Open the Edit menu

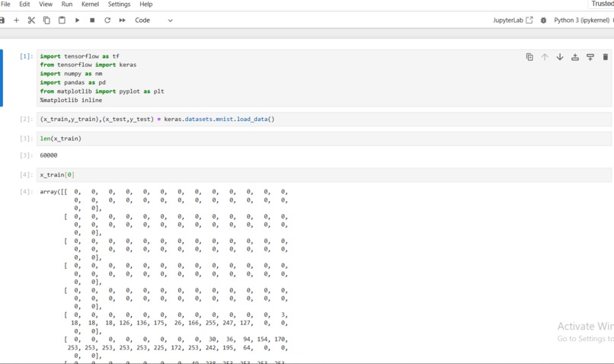(x=24, y=5)
